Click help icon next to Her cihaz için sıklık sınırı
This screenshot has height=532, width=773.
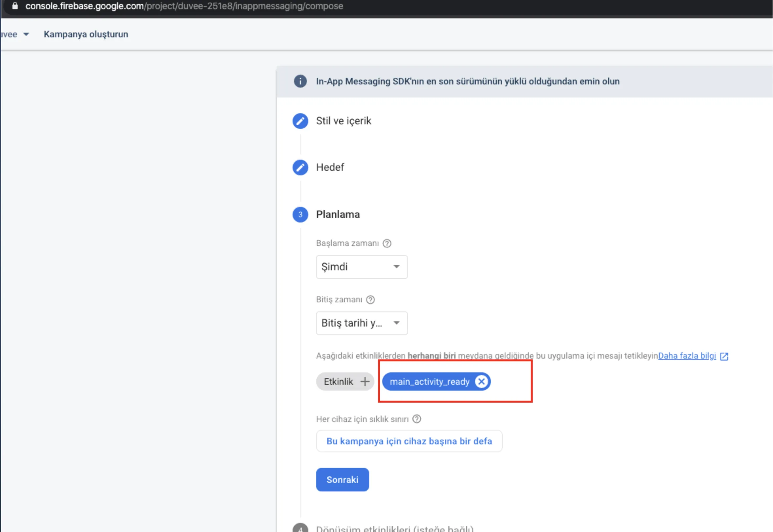(x=417, y=419)
